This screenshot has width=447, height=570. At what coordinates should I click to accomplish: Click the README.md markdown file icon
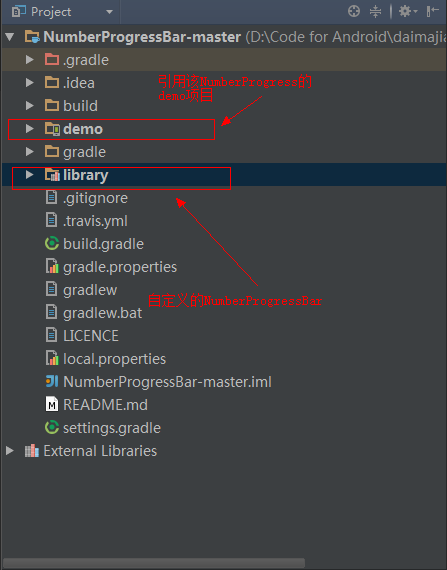pyautogui.click(x=52, y=404)
